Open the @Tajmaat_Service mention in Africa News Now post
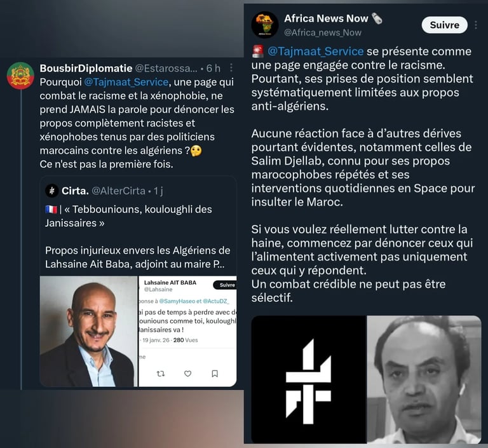The width and height of the screenshot is (488, 448). tap(316, 51)
